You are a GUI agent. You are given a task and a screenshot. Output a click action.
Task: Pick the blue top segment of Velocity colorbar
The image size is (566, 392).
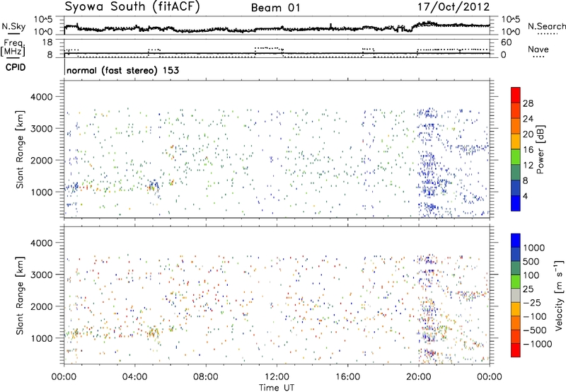pyautogui.click(x=516, y=241)
